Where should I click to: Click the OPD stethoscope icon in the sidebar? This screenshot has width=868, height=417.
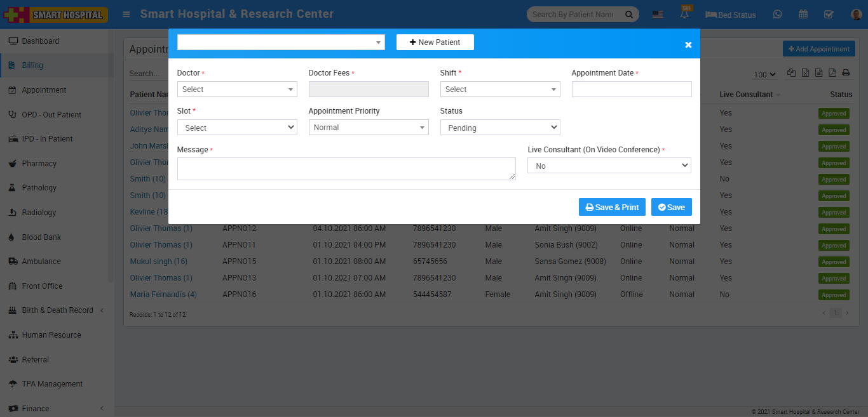(x=13, y=115)
